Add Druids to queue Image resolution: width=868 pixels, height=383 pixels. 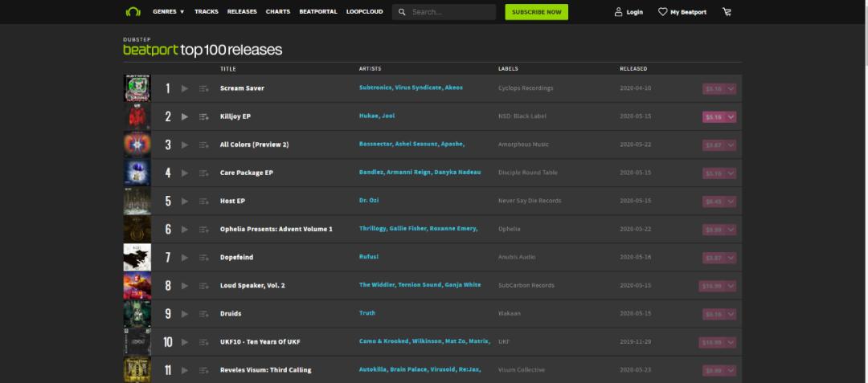click(x=203, y=314)
